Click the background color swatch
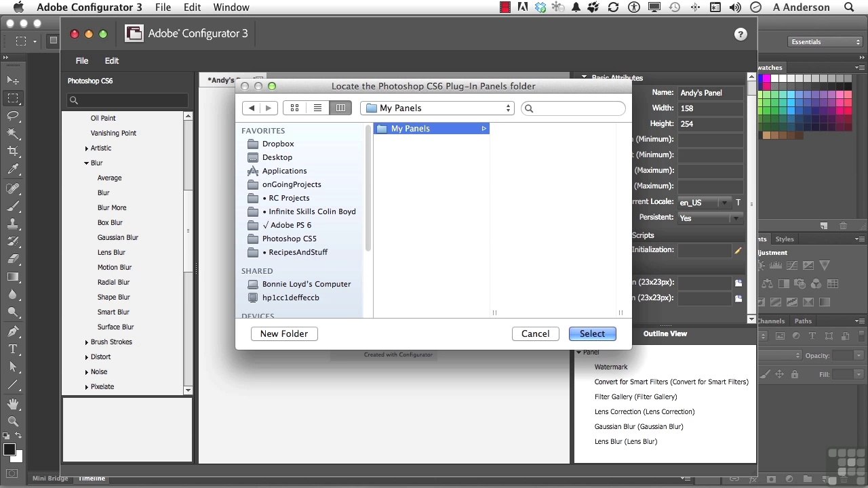868x488 pixels. click(18, 457)
